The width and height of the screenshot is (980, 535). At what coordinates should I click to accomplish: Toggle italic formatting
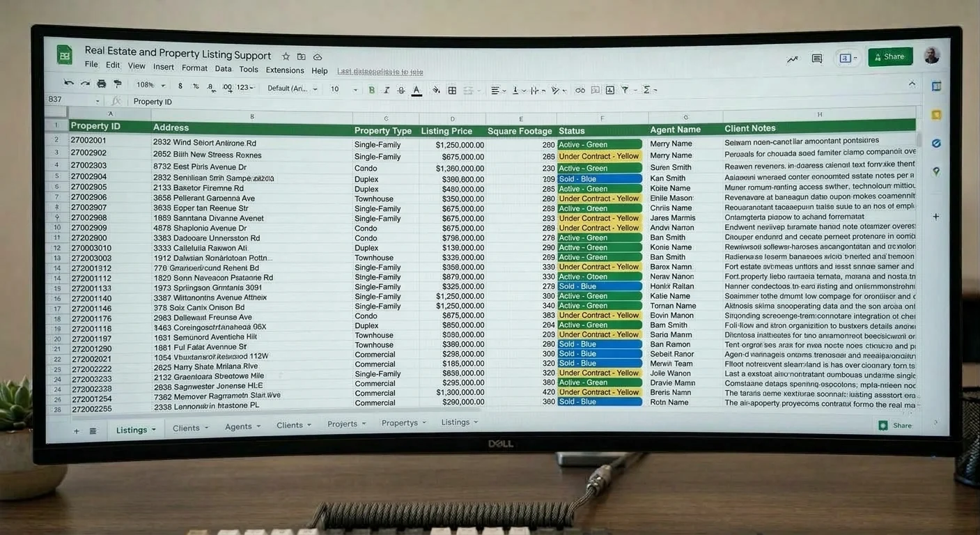(x=386, y=90)
